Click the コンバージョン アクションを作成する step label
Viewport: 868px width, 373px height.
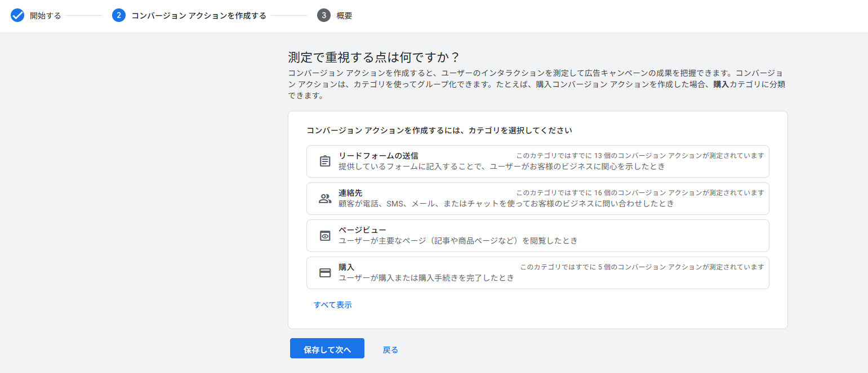(x=198, y=16)
